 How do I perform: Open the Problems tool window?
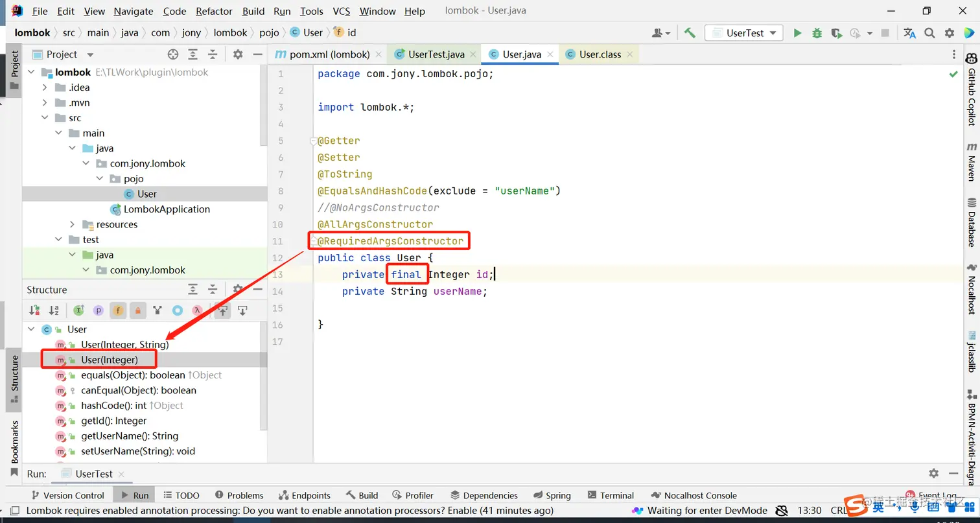click(x=239, y=495)
